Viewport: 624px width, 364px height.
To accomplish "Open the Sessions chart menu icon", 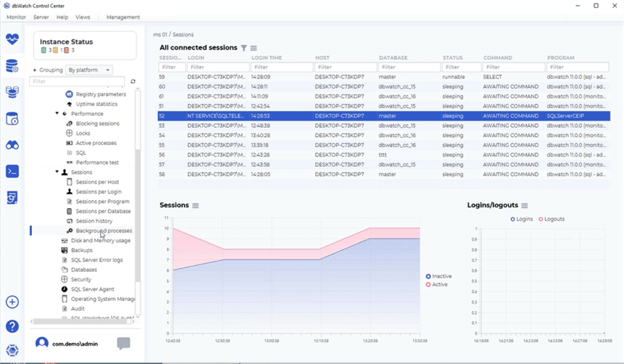I will click(196, 206).
